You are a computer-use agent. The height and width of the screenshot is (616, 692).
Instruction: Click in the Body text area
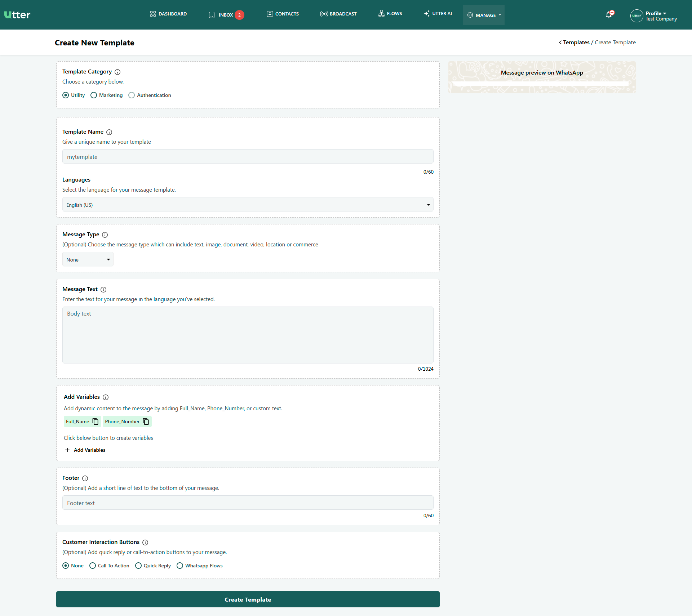coord(248,335)
